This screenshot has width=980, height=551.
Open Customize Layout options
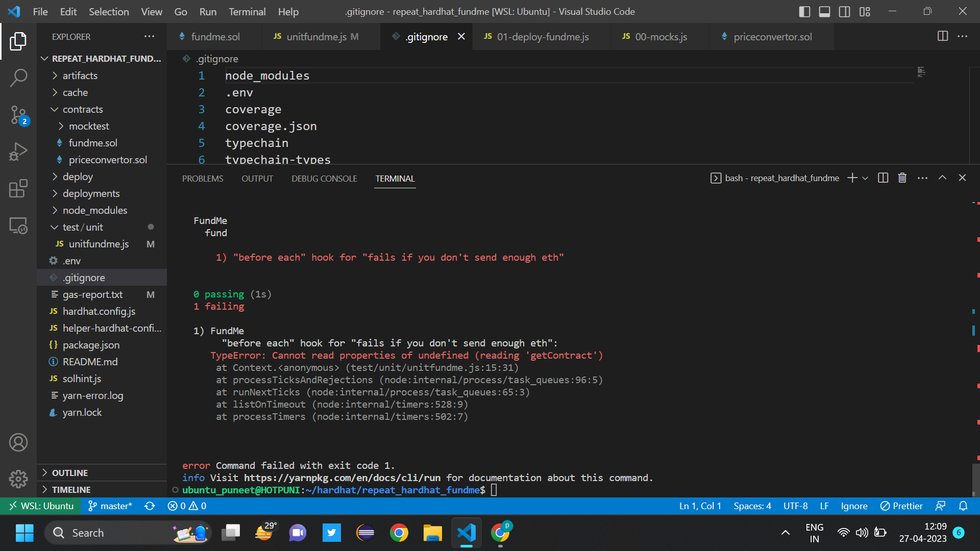[865, 11]
